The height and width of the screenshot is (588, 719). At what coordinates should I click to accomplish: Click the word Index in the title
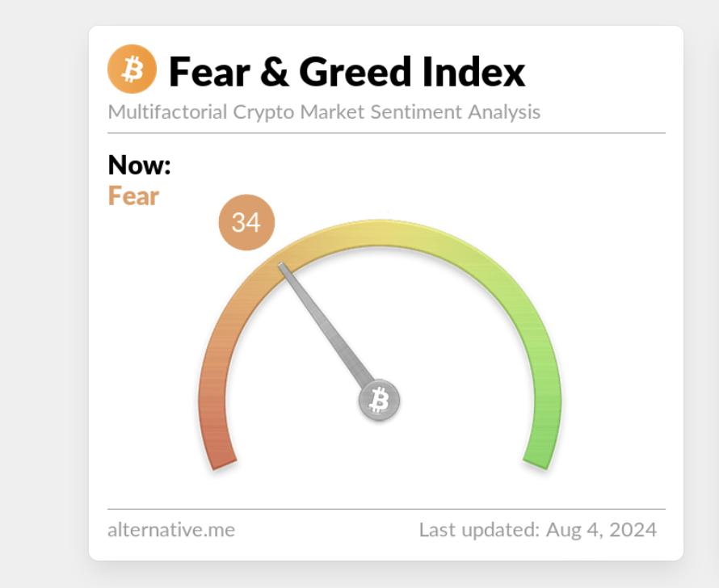click(x=473, y=72)
